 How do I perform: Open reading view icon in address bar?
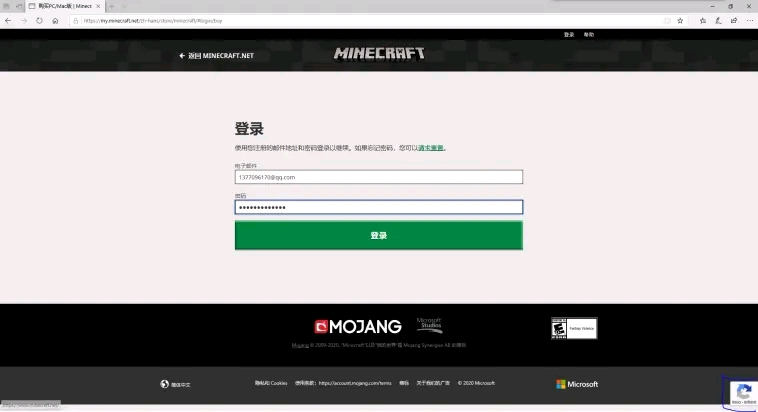(667, 21)
